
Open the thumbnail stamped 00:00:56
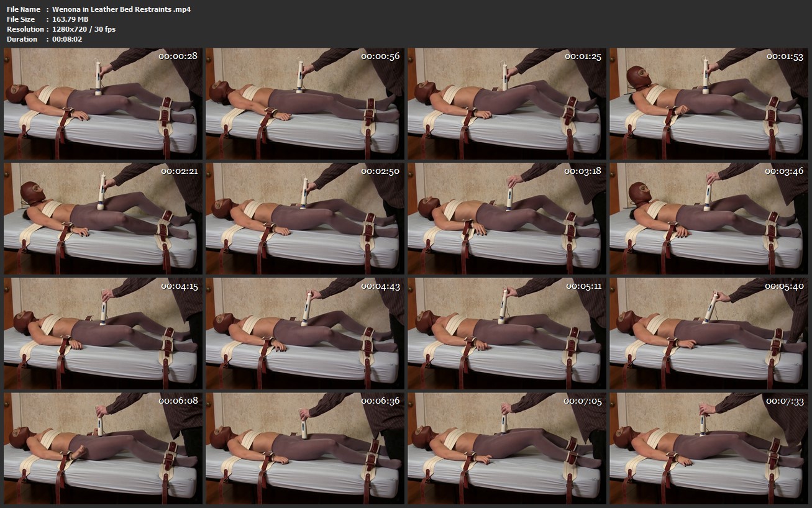click(x=305, y=104)
